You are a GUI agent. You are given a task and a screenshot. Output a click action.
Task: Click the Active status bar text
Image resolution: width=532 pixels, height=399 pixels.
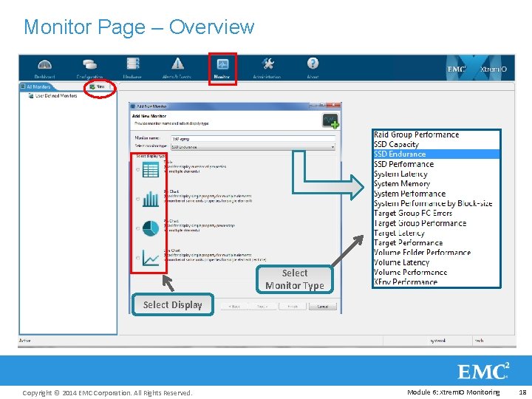(x=25, y=341)
